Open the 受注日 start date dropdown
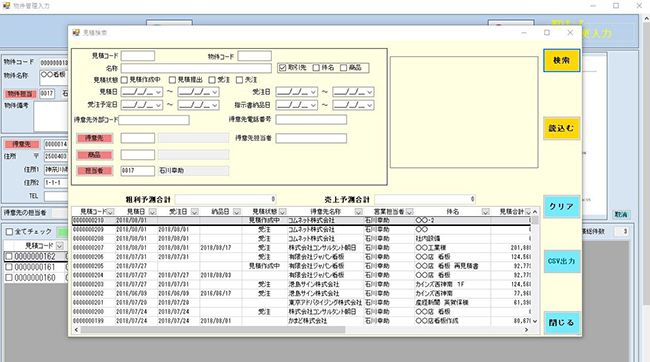650x362 pixels. coord(313,92)
